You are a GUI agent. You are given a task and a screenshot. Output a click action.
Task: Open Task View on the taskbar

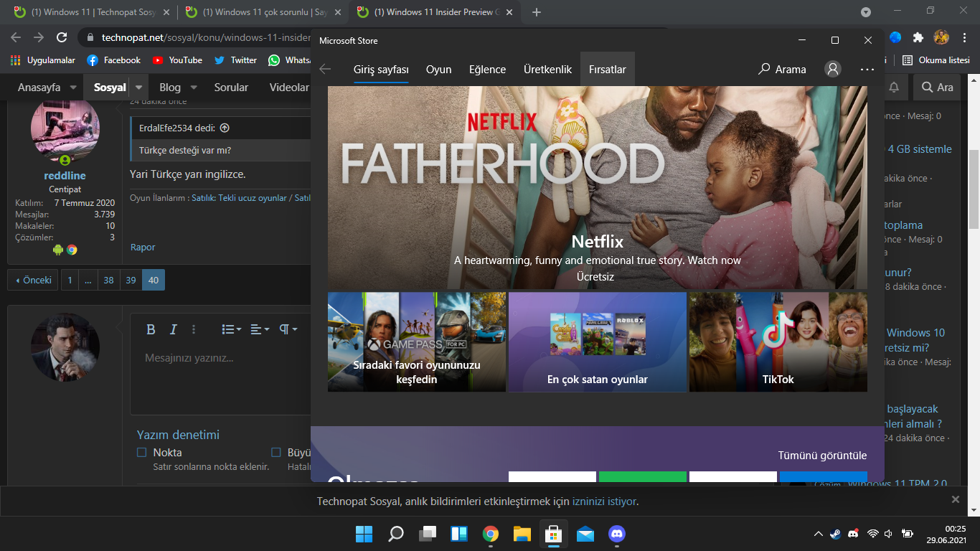click(x=428, y=534)
